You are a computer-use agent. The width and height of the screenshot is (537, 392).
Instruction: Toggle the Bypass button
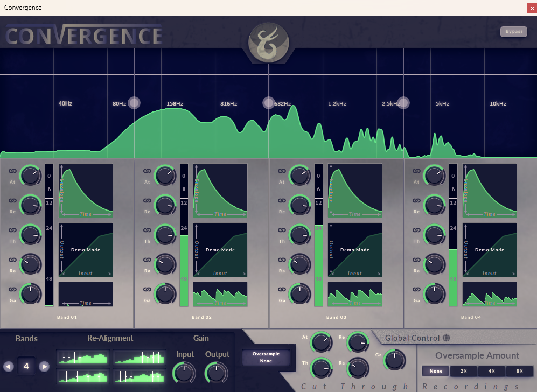[x=513, y=32]
